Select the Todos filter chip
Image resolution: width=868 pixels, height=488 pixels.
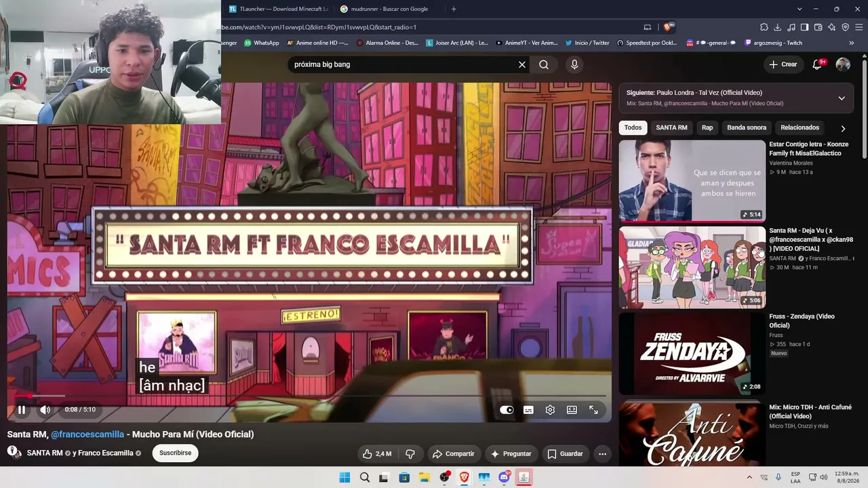633,127
